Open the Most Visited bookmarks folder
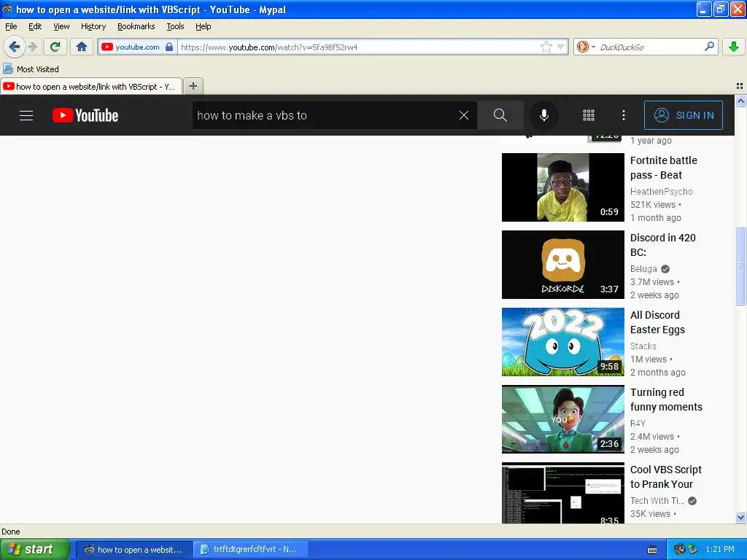This screenshot has width=747, height=560. [x=31, y=69]
